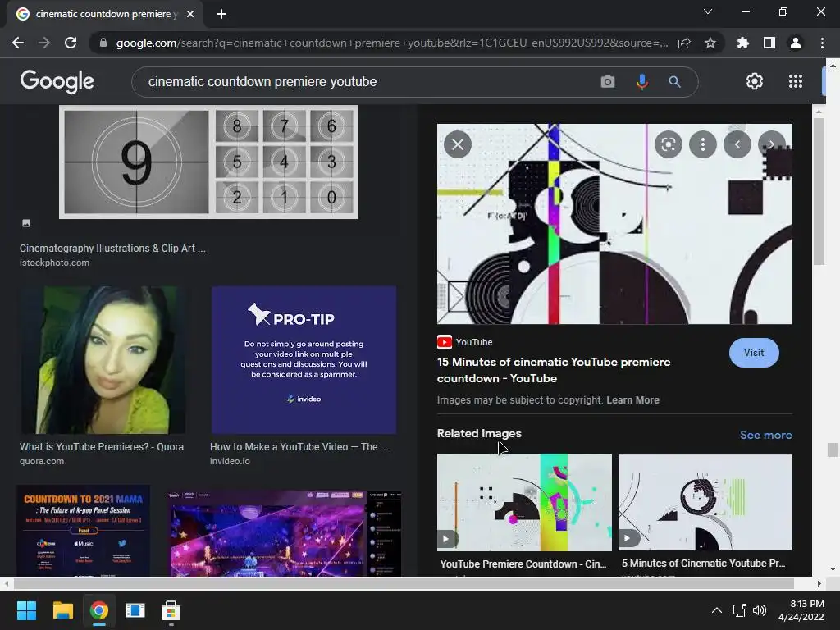Open the volume control in tray
840x630 pixels.
(x=759, y=610)
